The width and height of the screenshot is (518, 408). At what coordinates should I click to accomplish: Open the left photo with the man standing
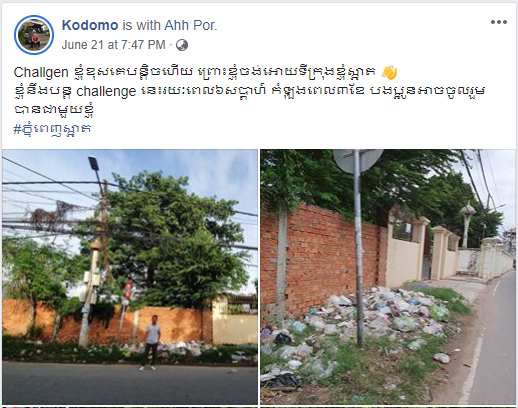click(130, 277)
